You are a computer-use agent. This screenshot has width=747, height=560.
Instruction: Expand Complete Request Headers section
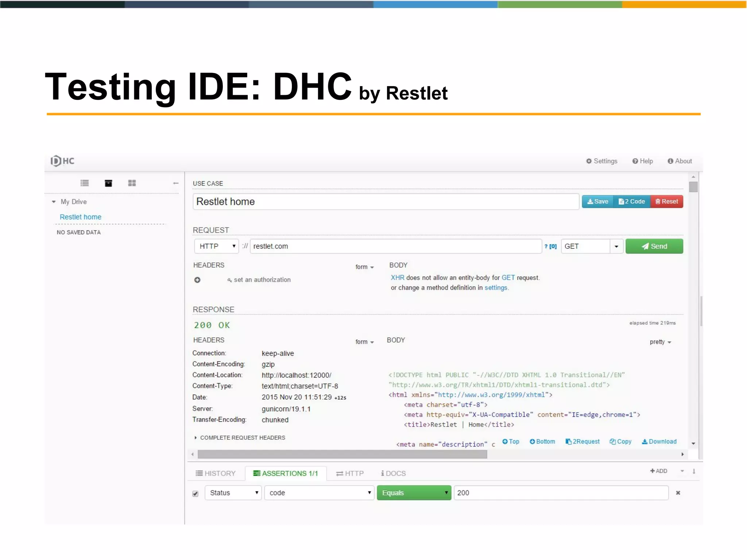pyautogui.click(x=240, y=437)
